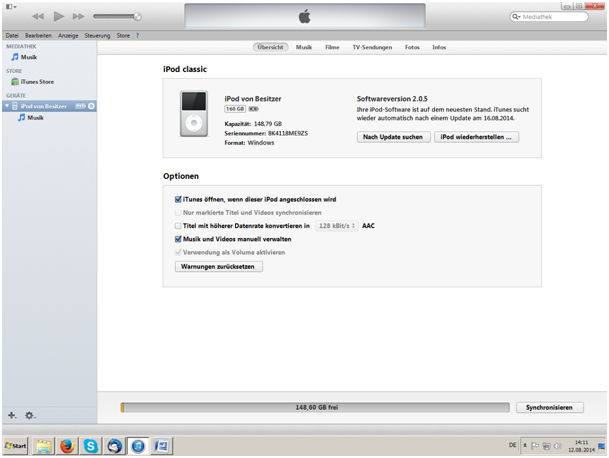Click the DE language indicator in tray
609x458 pixels.
pos(513,445)
